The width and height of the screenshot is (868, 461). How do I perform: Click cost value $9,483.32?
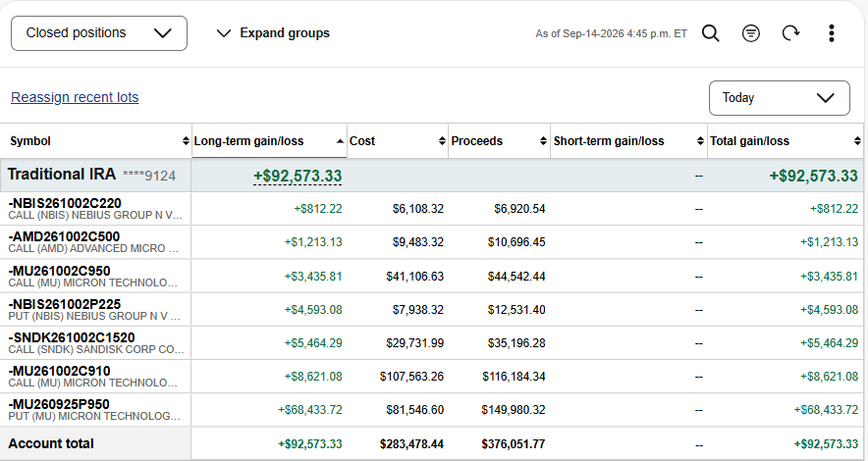point(418,242)
